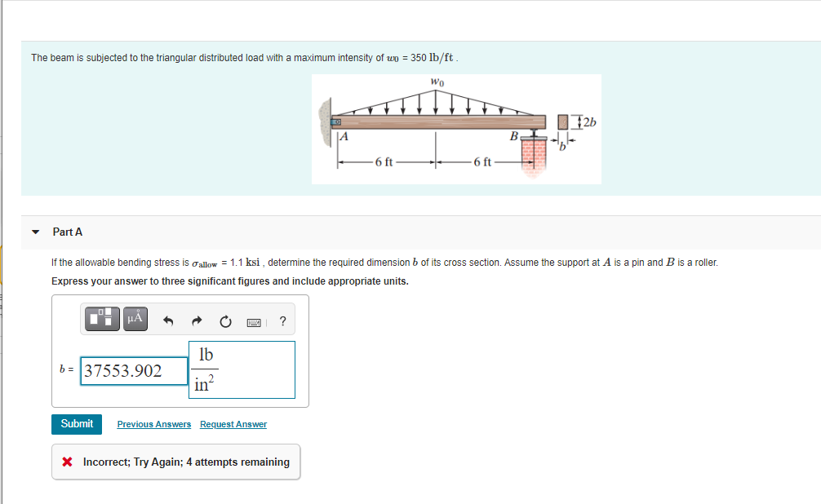Undo the last answer edit
821x504 pixels.
point(169,319)
